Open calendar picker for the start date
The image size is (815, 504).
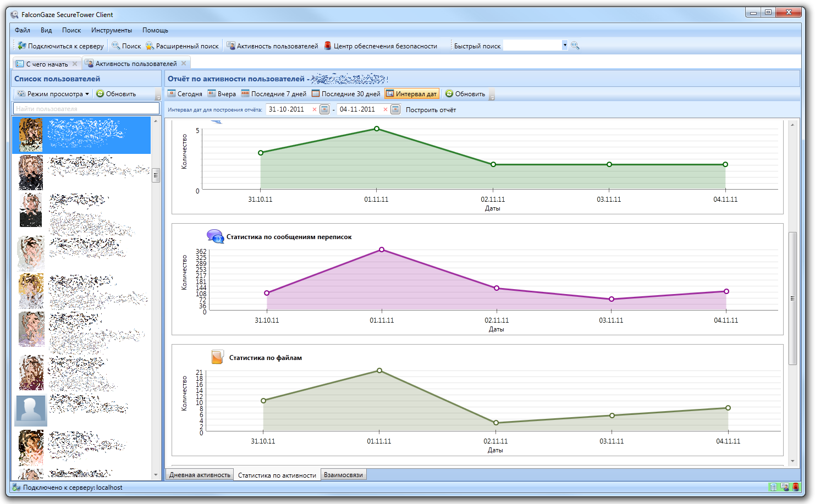pos(324,109)
